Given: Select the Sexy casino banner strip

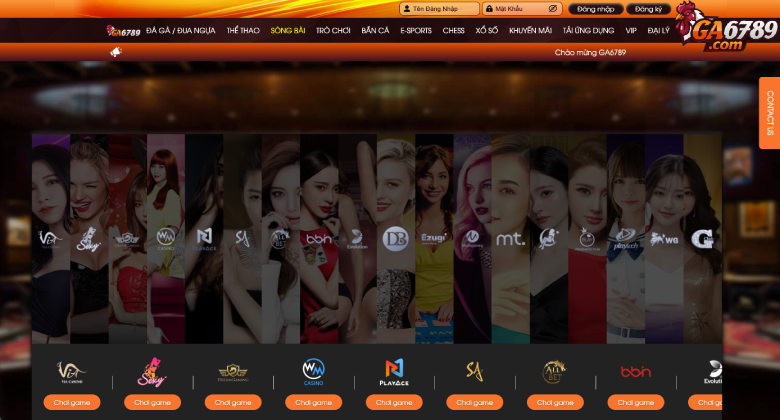Looking at the screenshot, I should point(89,239).
